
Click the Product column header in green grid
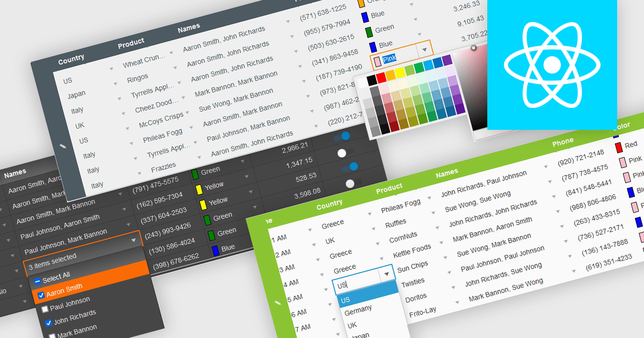click(389, 188)
